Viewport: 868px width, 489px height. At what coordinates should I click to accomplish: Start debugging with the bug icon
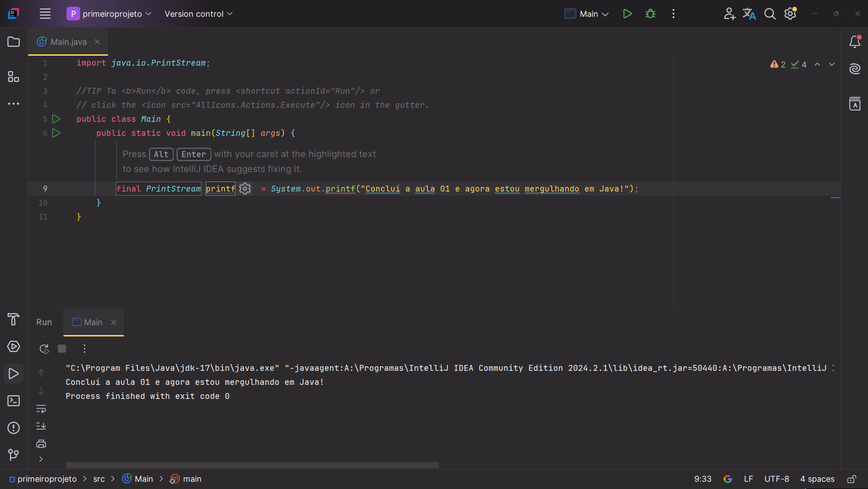point(650,14)
